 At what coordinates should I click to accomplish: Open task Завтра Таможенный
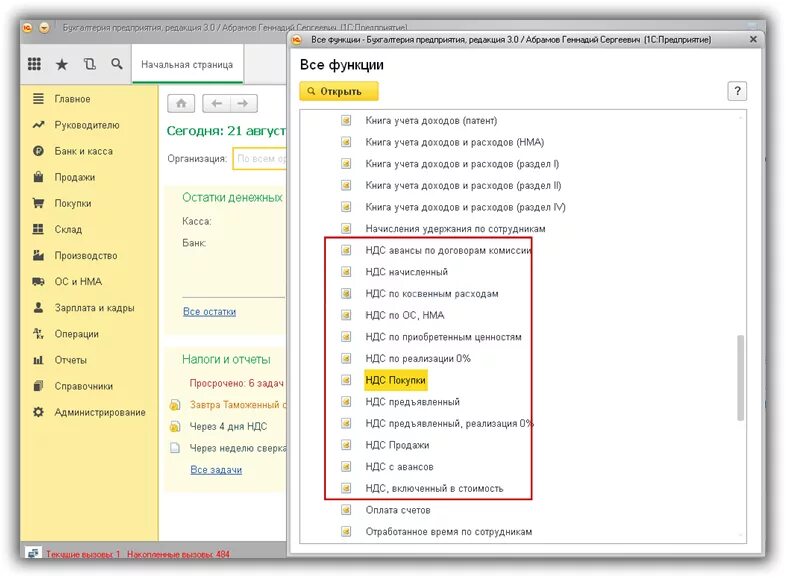pos(237,405)
